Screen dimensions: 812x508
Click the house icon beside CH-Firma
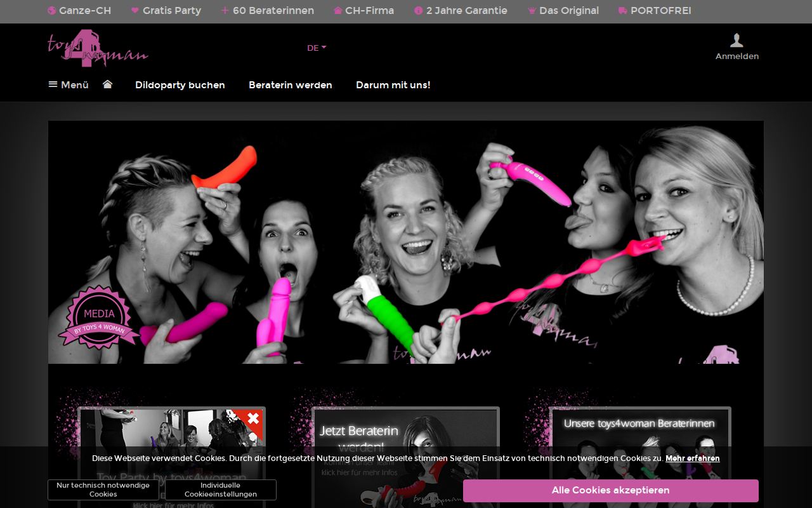337,11
